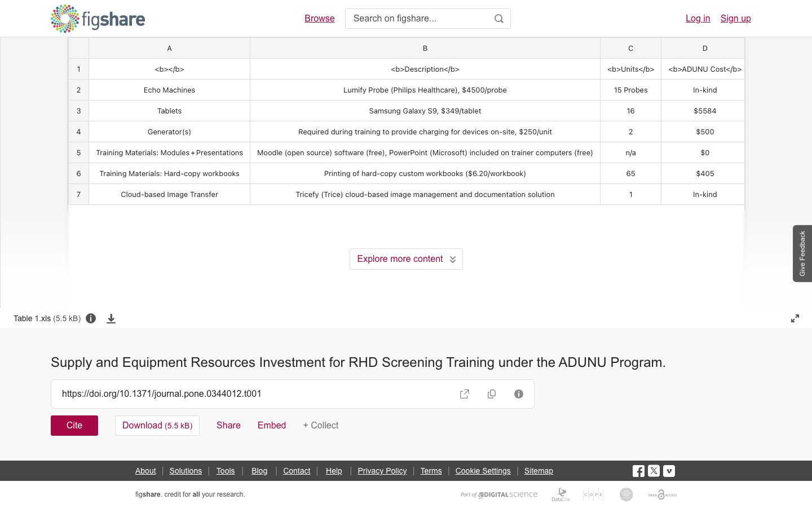Click the 'Echo Machines' cell

click(x=169, y=90)
